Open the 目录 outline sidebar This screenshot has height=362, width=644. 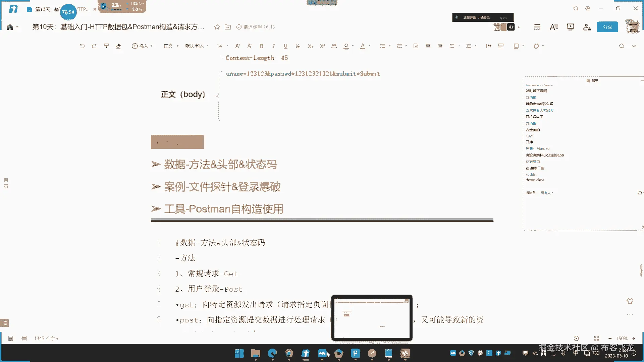(6, 183)
